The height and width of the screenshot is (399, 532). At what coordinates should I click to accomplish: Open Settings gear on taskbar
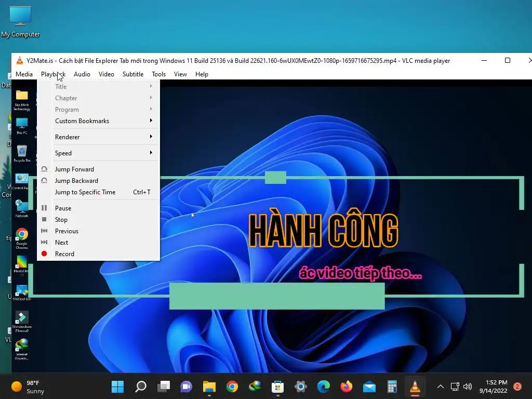[x=301, y=387]
